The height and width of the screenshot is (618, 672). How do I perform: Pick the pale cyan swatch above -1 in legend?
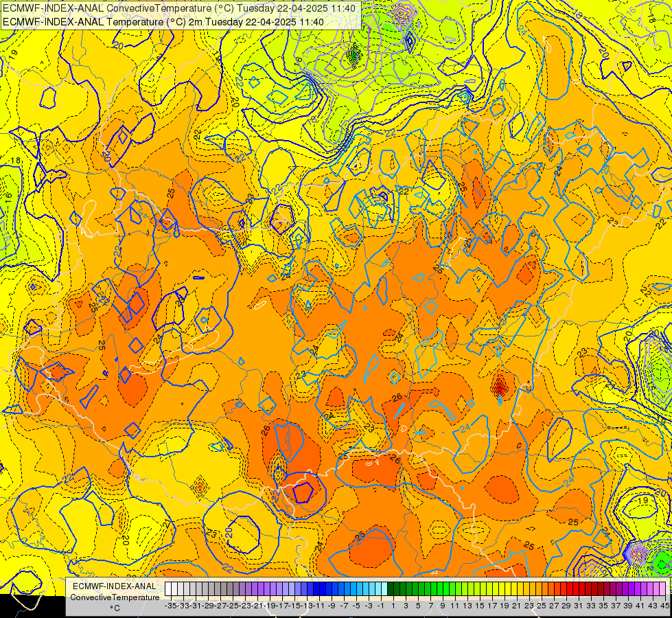click(x=378, y=588)
